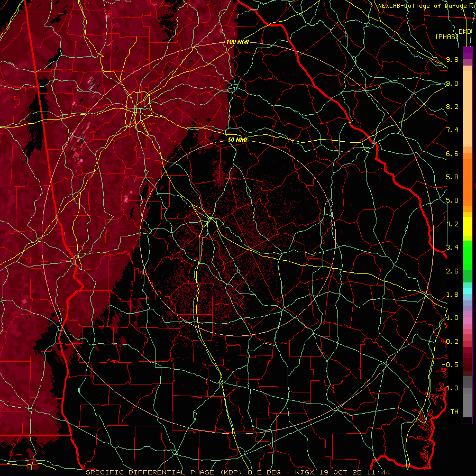
Task: Click the 100 NMI range ring label
Action: click(237, 42)
